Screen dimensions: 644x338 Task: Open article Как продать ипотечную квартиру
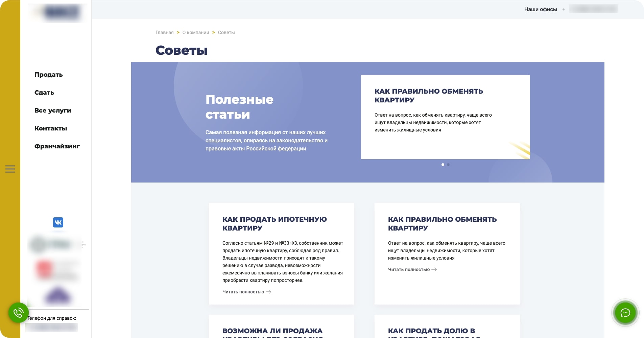tap(275, 223)
